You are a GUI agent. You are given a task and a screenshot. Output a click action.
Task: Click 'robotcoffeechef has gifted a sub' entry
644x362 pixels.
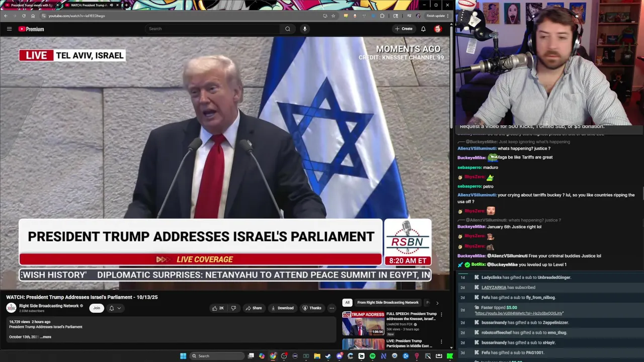[524, 333]
